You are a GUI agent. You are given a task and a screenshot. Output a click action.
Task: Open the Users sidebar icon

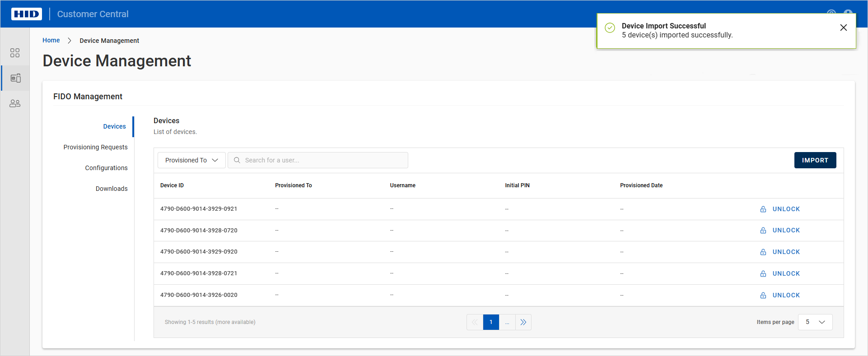[x=15, y=103]
